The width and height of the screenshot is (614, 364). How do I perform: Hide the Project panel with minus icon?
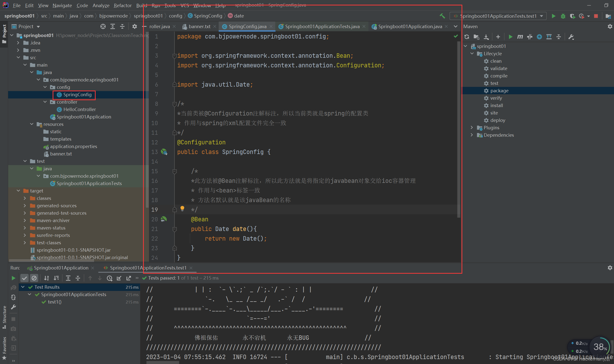coord(144,26)
